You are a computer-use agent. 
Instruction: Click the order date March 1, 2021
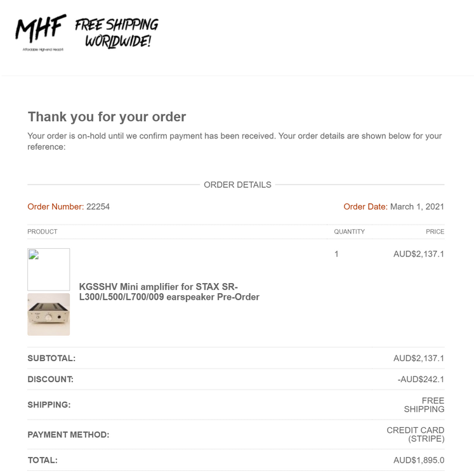(x=417, y=206)
